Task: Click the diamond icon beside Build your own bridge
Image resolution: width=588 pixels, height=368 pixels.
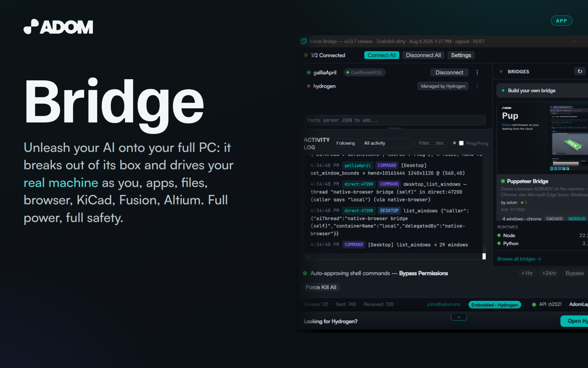Action: pyautogui.click(x=503, y=90)
